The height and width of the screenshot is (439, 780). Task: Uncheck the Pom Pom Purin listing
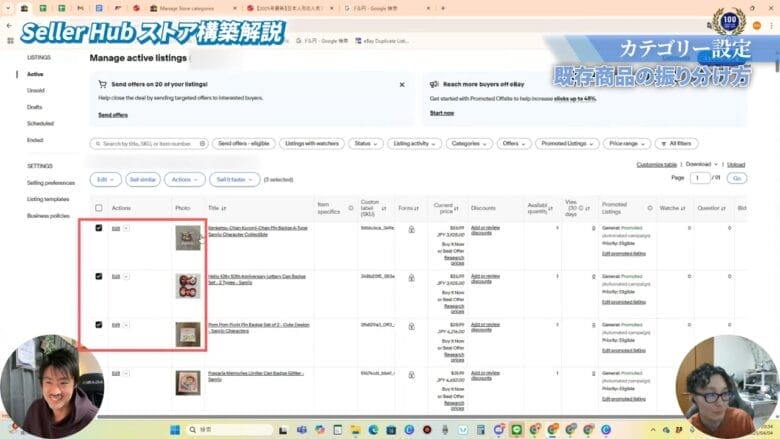pyautogui.click(x=98, y=324)
